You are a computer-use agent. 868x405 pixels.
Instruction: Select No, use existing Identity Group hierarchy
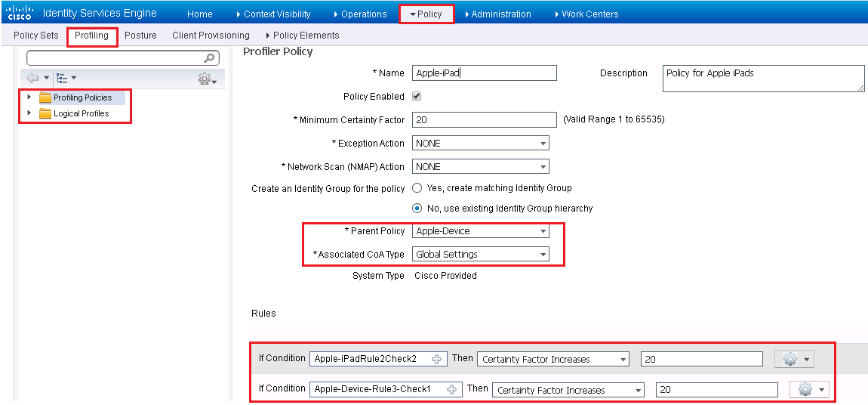417,209
